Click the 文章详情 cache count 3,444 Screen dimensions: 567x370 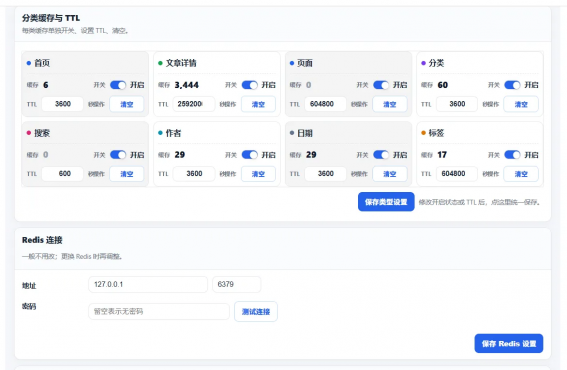pos(187,85)
